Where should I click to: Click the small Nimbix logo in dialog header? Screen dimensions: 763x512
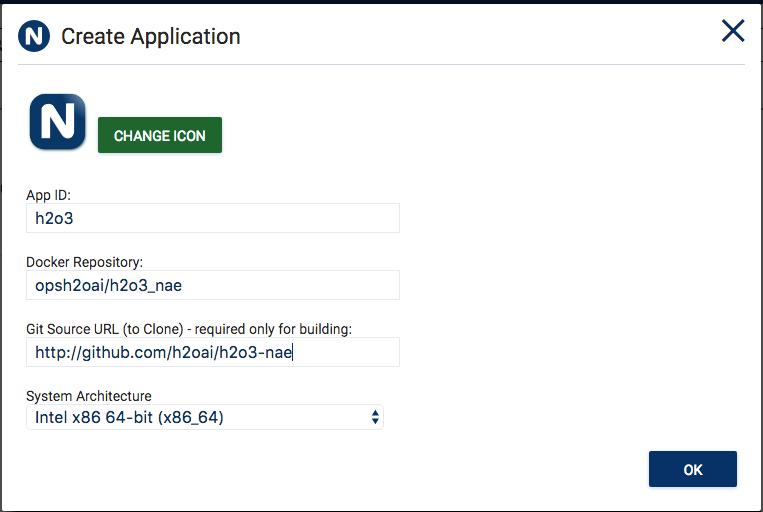pyautogui.click(x=34, y=37)
